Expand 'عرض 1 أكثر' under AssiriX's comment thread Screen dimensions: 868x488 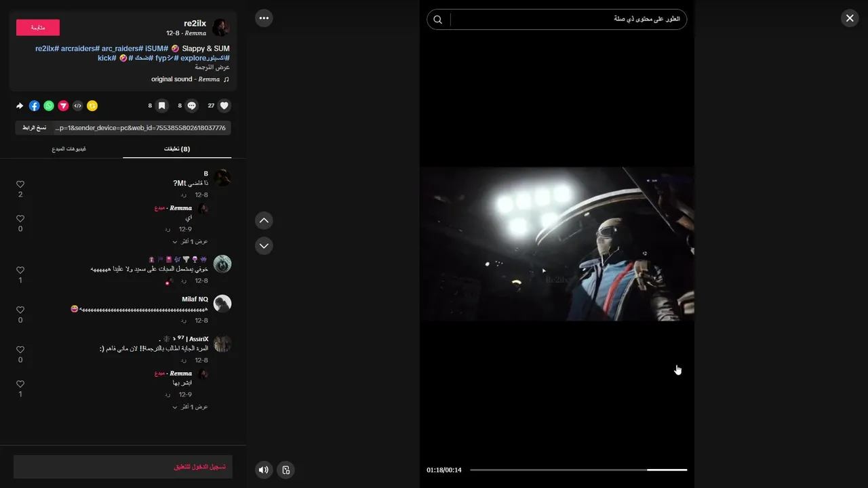click(190, 407)
